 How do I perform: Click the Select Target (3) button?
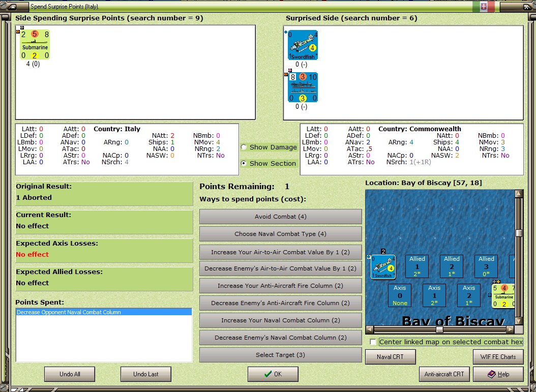click(280, 355)
